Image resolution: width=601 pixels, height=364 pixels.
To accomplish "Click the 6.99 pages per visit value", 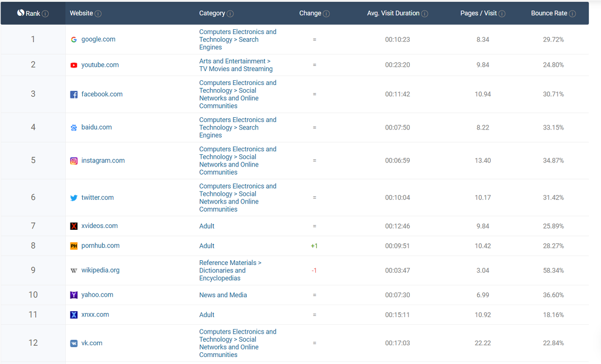I will 482,295.
